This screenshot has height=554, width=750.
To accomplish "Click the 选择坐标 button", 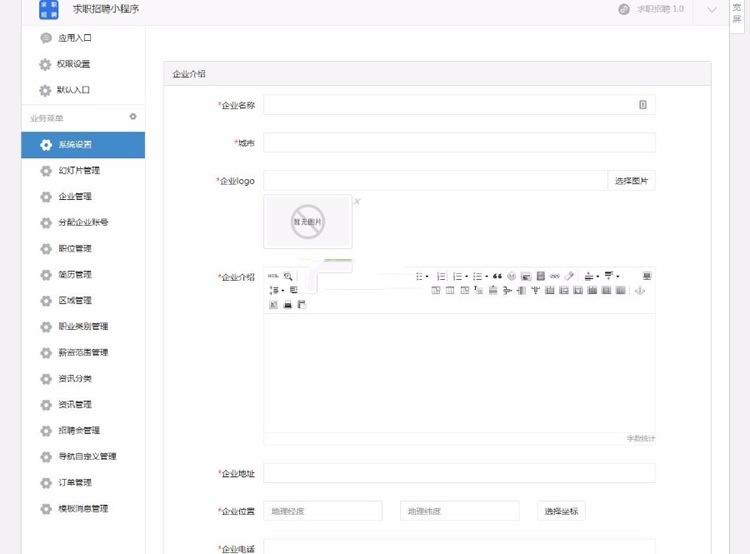I will coord(561,511).
